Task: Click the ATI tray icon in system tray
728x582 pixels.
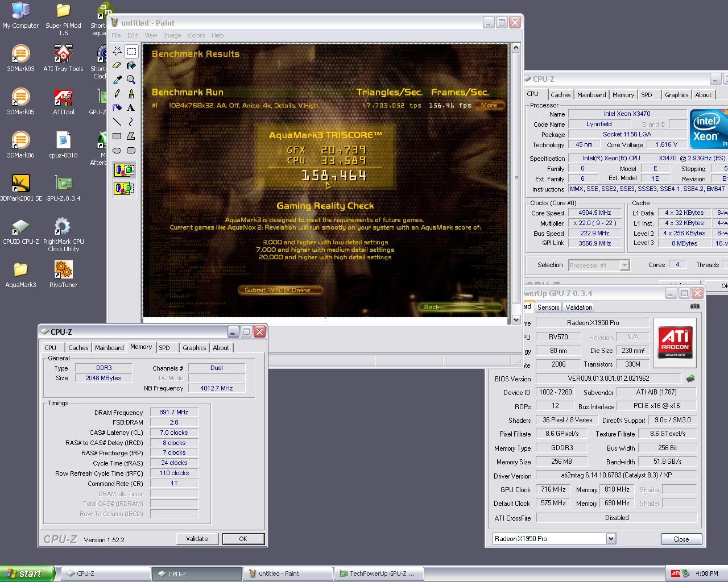Action: click(x=676, y=573)
